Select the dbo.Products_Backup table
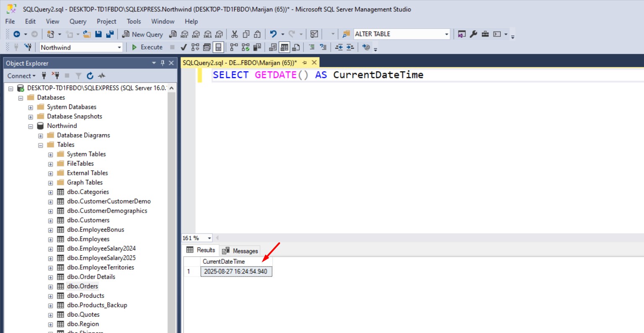Viewport: 644px width, 333px height. (x=97, y=305)
